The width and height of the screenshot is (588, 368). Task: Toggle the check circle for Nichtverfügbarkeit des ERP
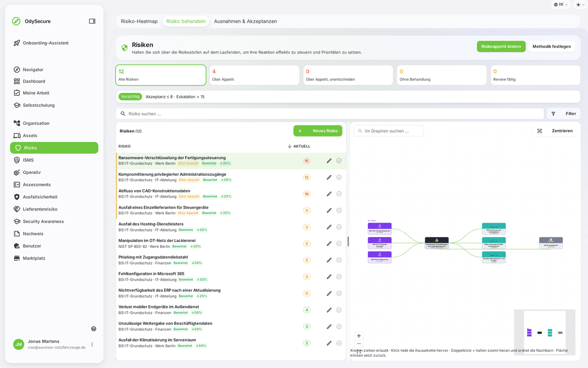[339, 293]
